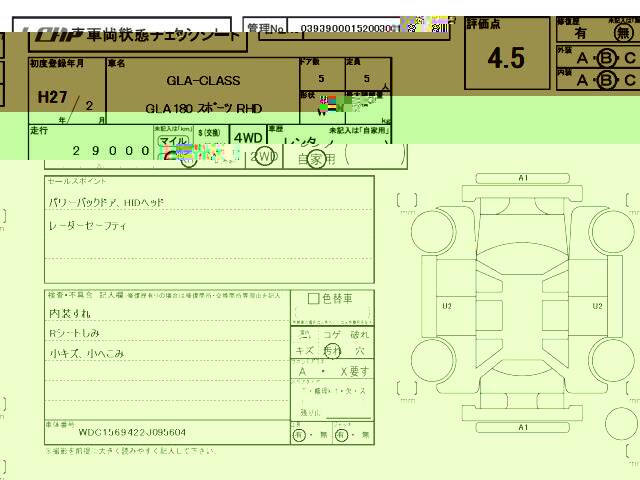Select the 29000 mileage value

111,151
